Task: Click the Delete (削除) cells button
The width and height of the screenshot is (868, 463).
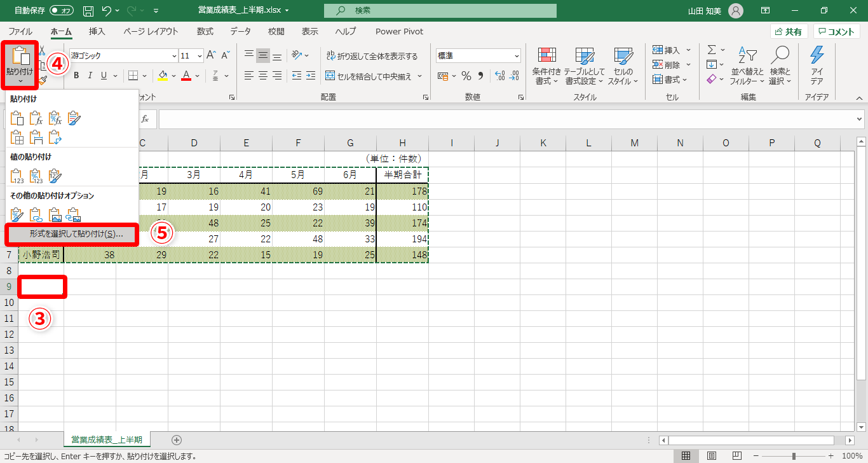Action: coord(666,64)
